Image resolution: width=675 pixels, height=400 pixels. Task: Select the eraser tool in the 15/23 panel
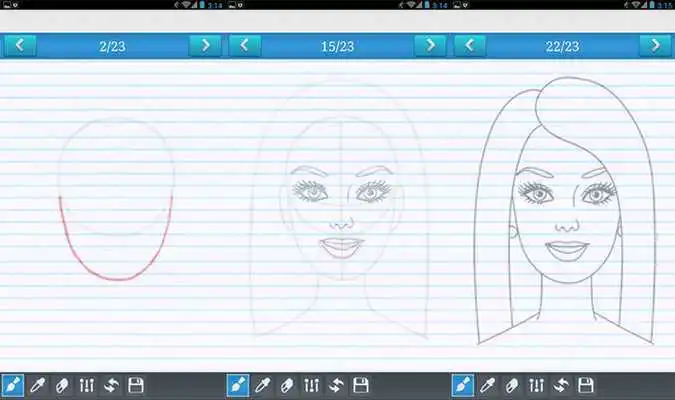tap(287, 385)
